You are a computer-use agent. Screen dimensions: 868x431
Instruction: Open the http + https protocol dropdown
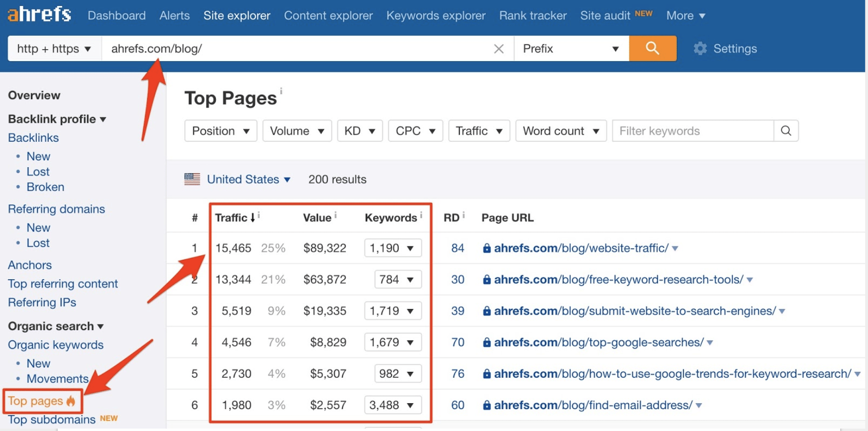tap(54, 48)
